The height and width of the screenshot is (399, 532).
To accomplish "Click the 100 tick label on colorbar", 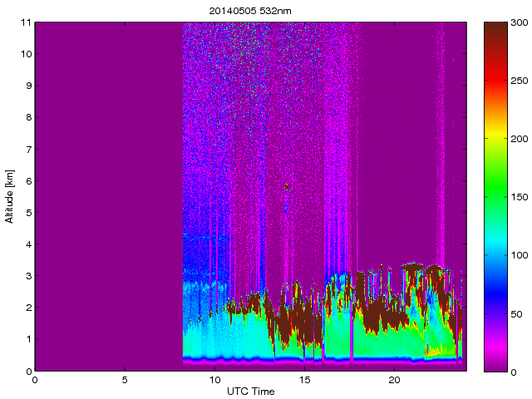I will (x=520, y=255).
